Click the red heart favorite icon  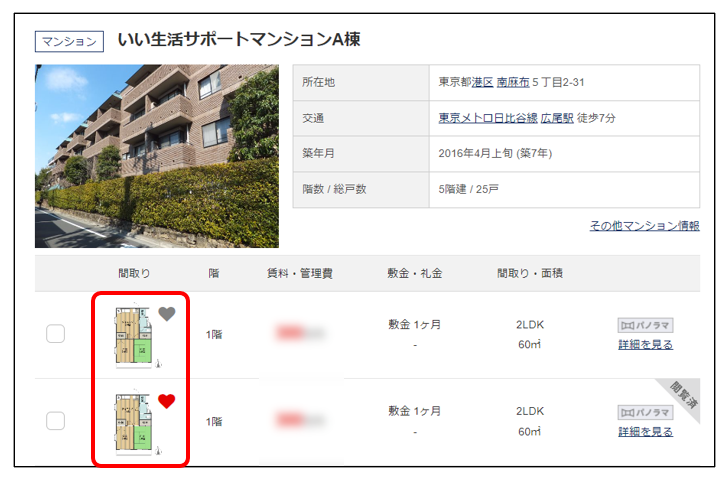click(x=167, y=402)
